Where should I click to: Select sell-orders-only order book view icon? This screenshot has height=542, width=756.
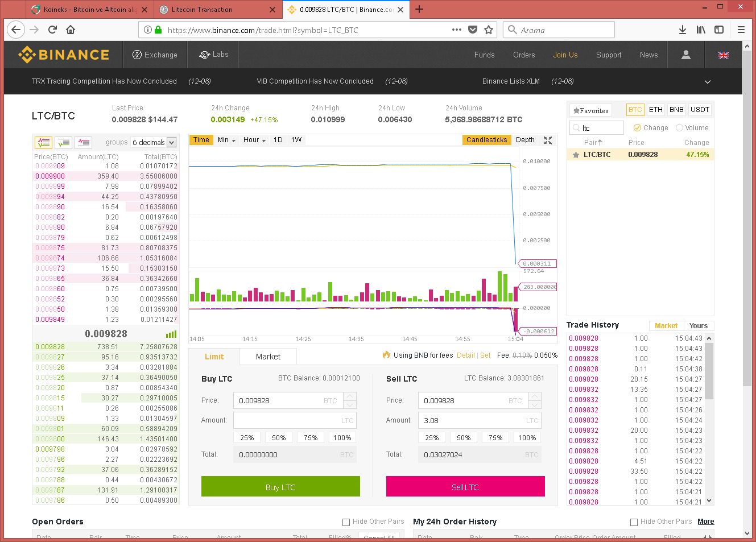pos(84,142)
